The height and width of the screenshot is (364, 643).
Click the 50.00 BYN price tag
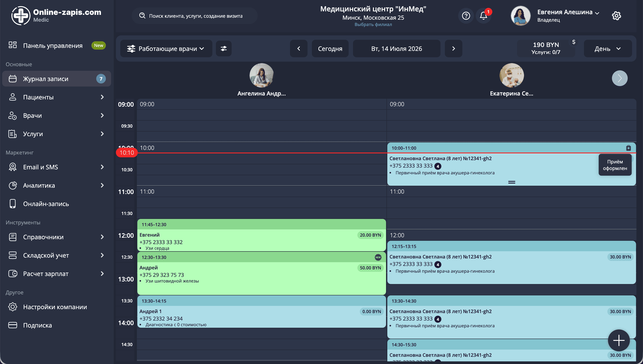pos(370,268)
